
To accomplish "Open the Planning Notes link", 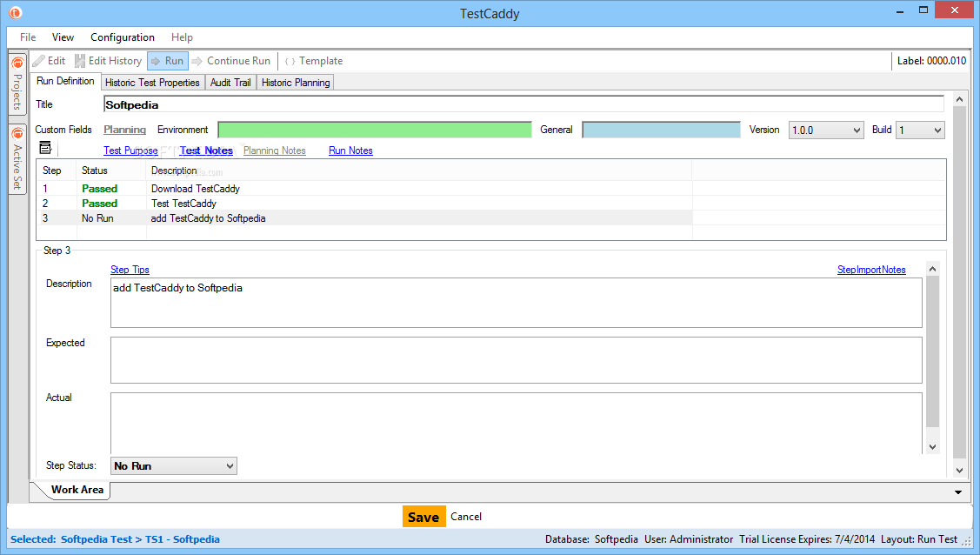I will click(x=275, y=150).
